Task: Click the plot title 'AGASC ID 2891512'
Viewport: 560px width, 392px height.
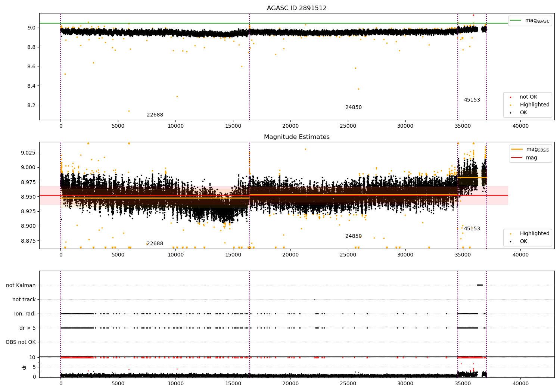Action: 297,8
